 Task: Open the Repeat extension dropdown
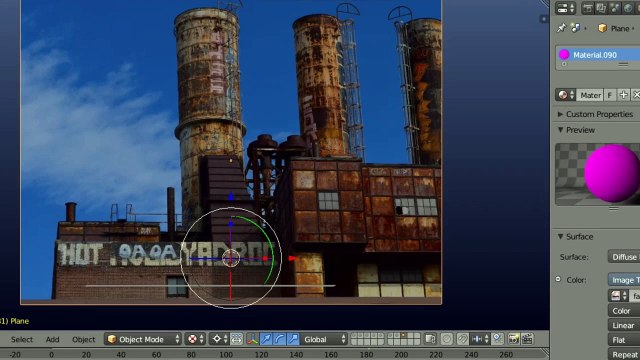tap(624, 354)
